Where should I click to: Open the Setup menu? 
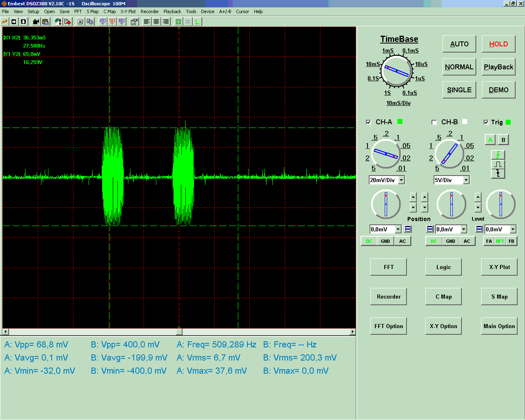click(x=33, y=11)
